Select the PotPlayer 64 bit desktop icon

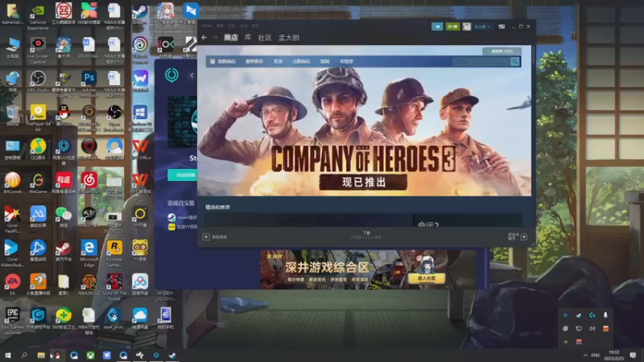click(38, 117)
